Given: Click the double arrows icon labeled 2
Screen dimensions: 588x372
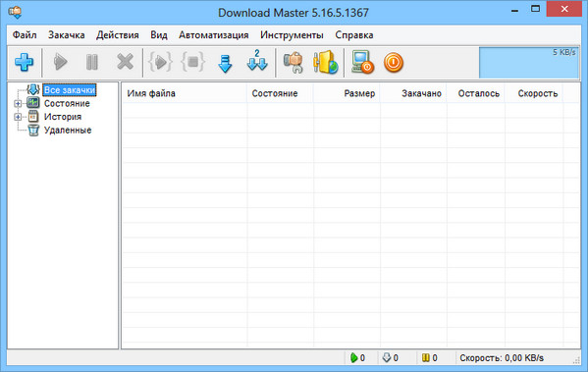Looking at the screenshot, I should (x=257, y=61).
